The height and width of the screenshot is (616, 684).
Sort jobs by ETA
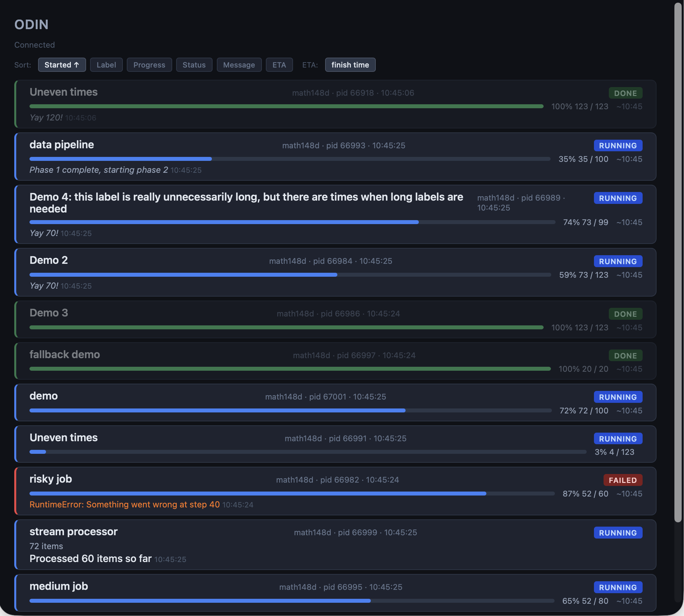coord(279,65)
